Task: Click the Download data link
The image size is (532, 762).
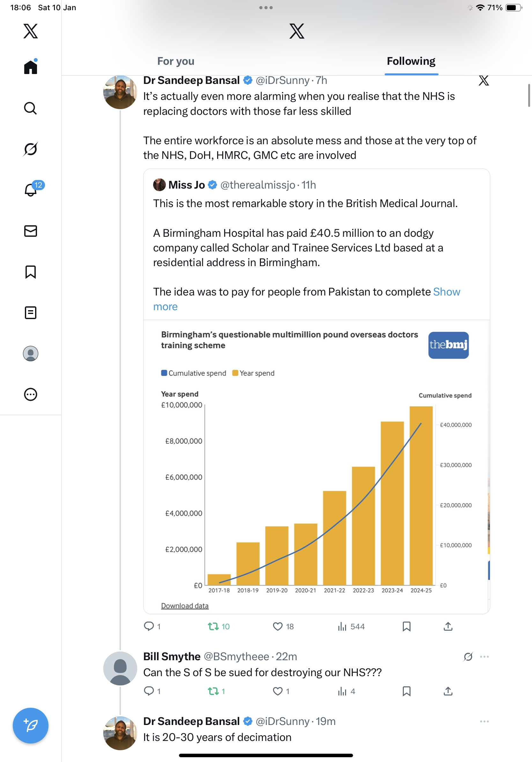Action: click(185, 606)
